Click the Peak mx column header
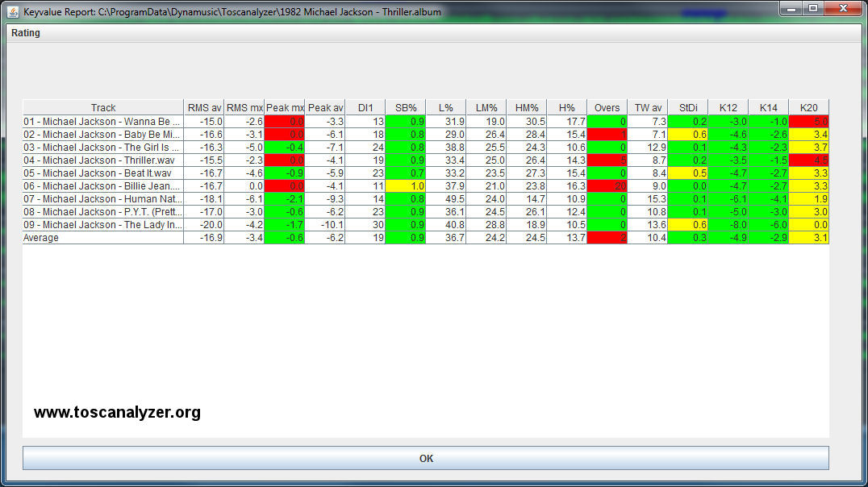Screen dimensions: 868x487 [x=285, y=108]
